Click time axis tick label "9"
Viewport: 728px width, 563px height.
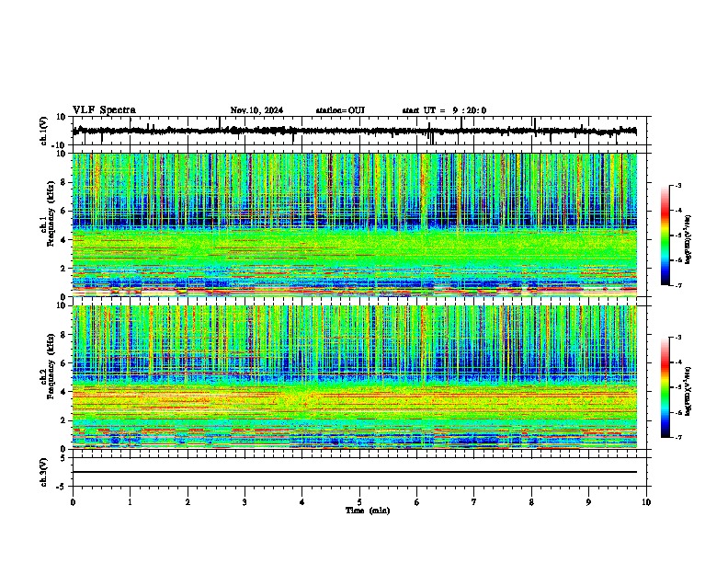(589, 502)
